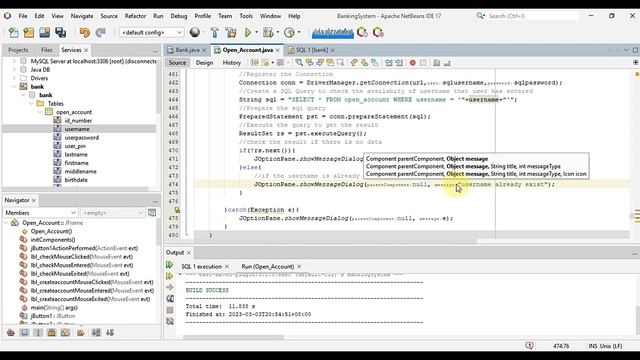Image resolution: width=640 pixels, height=360 pixels.
Task: Click the blue memory usage bar
Action: tap(333, 32)
